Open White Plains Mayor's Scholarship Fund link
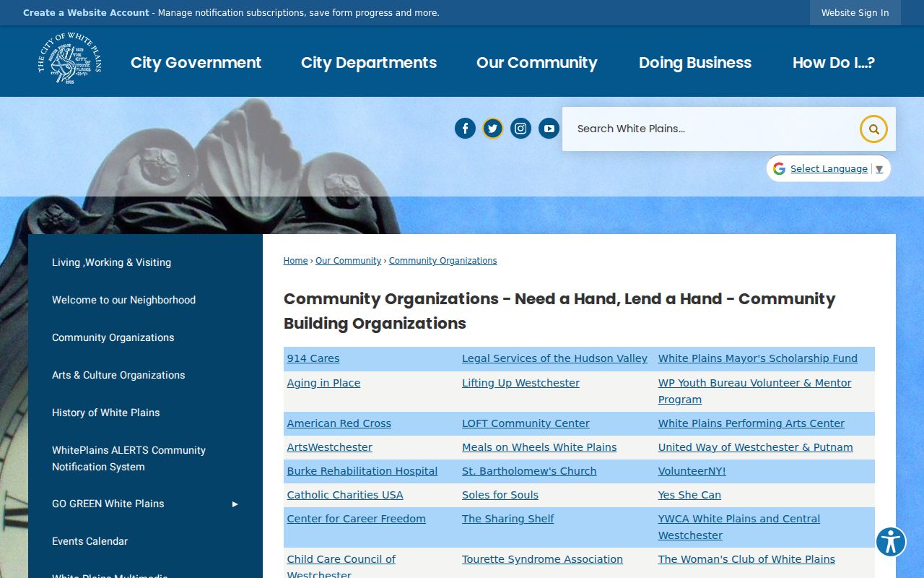924x578 pixels. click(x=758, y=358)
